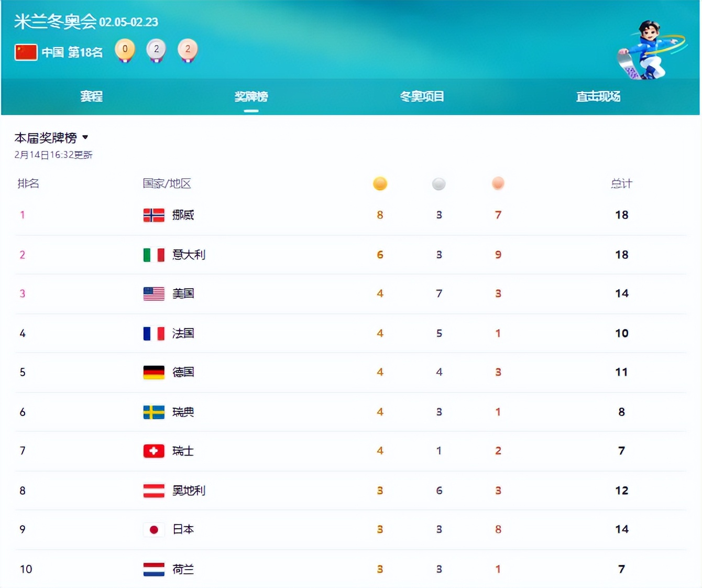Open the 冬奥项目 tab
The image size is (702, 588).
(422, 96)
